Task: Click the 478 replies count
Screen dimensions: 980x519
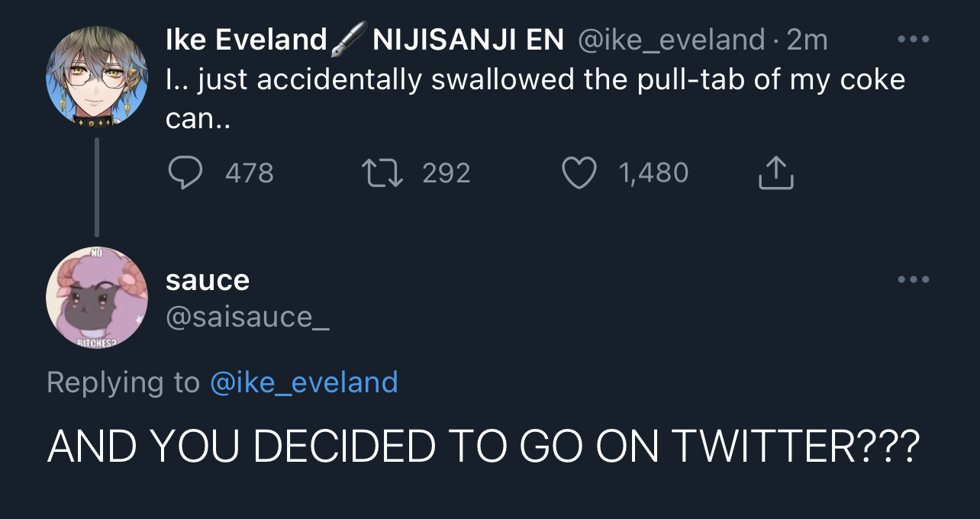Action: coord(249,173)
